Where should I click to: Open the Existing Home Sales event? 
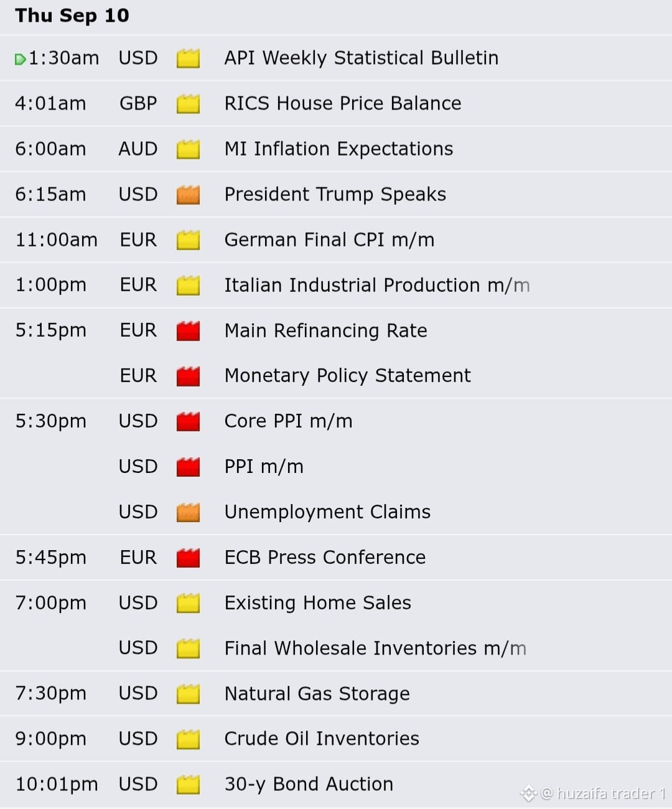318,602
